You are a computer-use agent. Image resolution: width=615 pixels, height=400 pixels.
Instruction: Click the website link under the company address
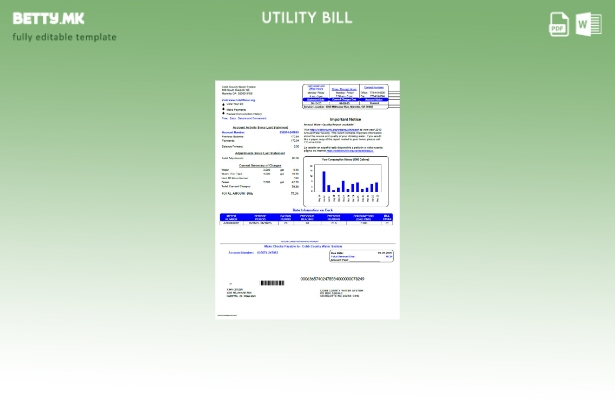[238, 99]
